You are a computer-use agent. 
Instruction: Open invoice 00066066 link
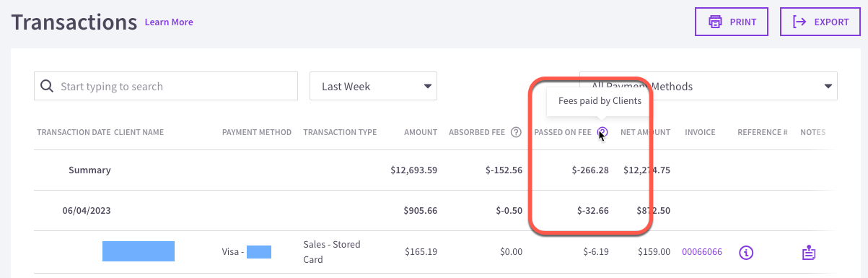[x=702, y=252]
